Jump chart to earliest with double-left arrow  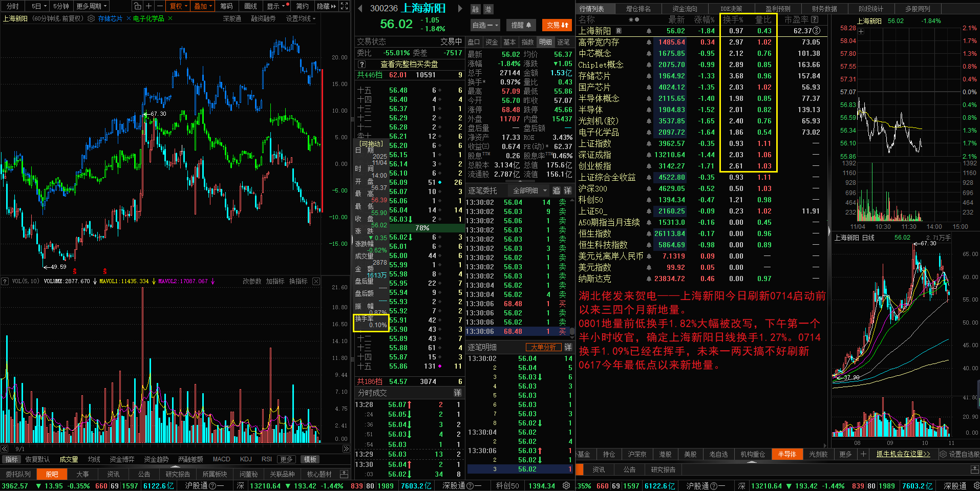pos(4,449)
